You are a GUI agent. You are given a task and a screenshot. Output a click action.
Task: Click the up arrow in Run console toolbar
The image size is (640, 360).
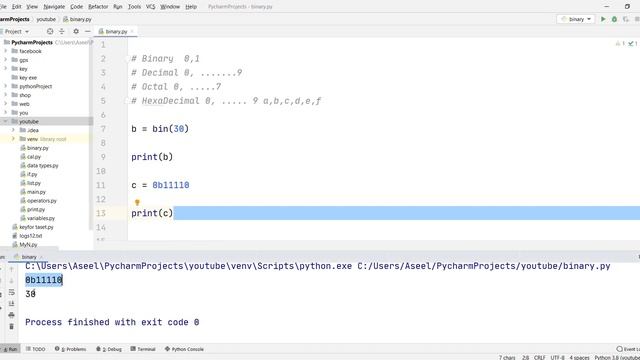11,269
